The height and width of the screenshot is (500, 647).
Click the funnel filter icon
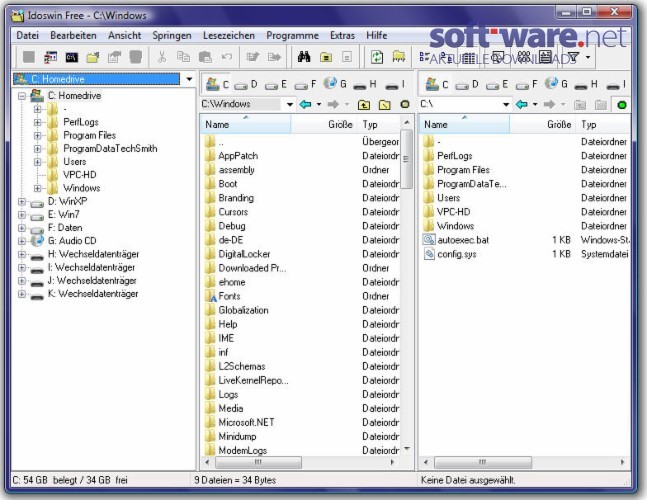click(x=573, y=57)
